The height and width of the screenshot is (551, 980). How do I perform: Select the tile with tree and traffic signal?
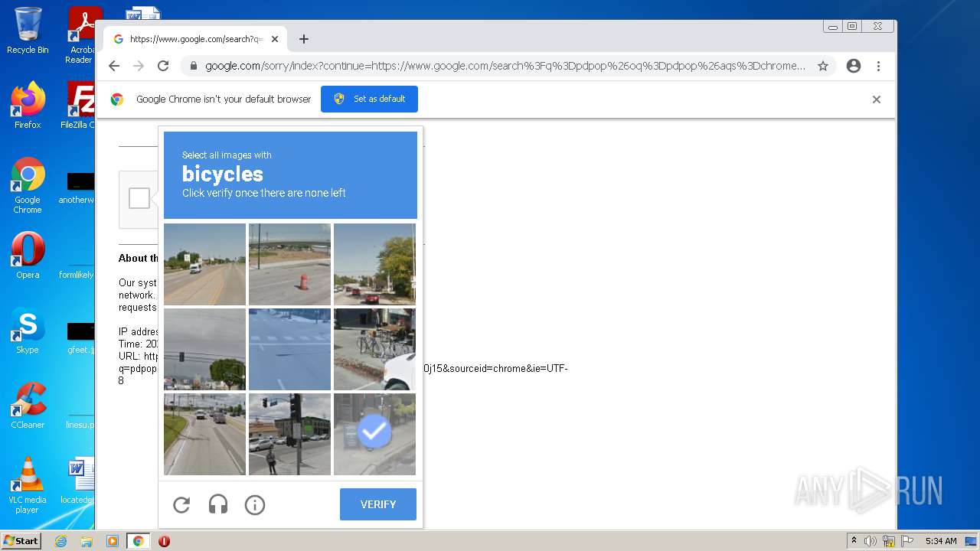pyautogui.click(x=204, y=349)
